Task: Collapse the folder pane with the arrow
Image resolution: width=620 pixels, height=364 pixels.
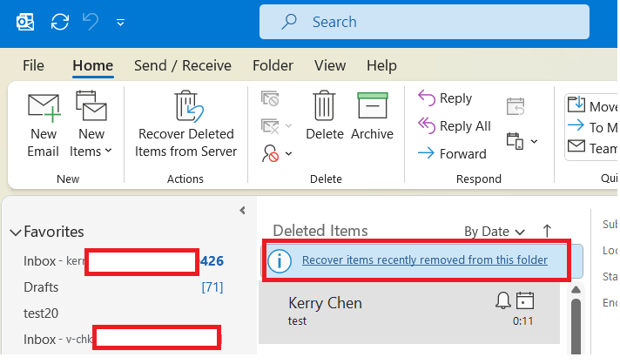Action: (x=242, y=211)
